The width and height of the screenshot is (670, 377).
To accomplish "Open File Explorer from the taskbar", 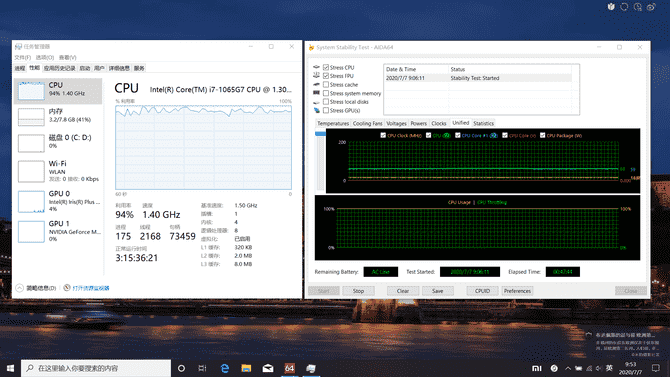I will pos(246,368).
